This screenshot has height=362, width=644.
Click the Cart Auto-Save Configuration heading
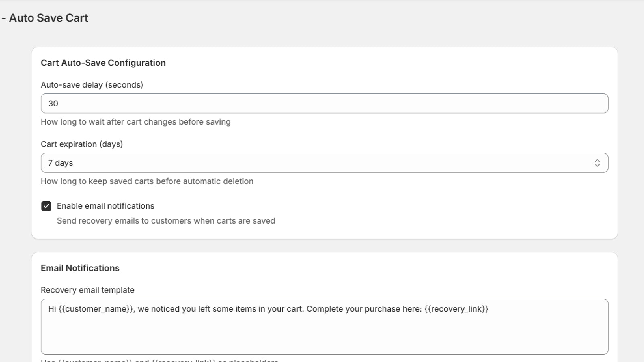click(103, 63)
